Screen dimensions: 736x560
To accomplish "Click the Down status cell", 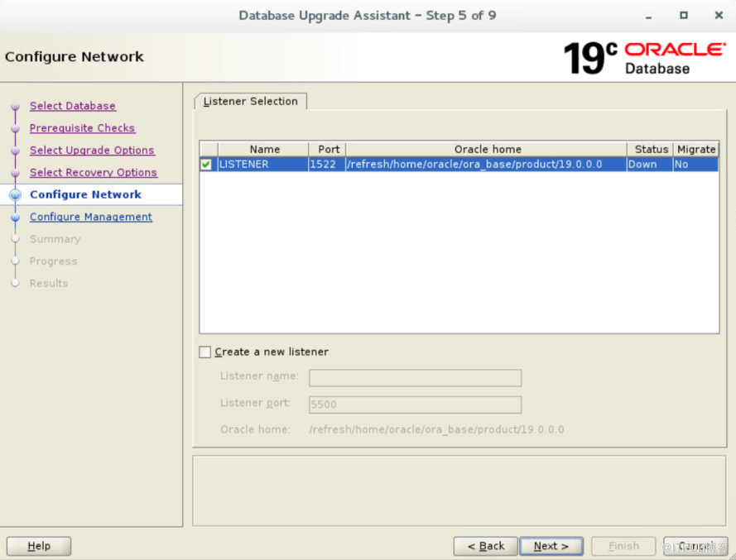I will coord(650,164).
